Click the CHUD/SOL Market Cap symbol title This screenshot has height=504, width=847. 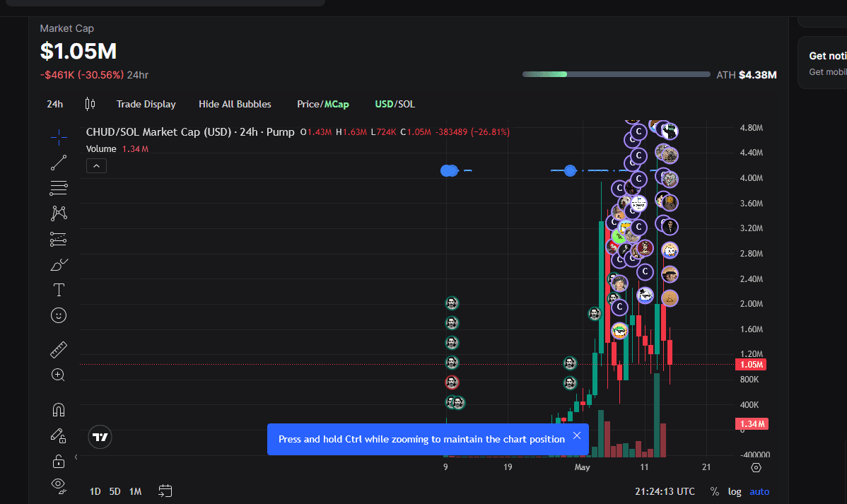(x=190, y=131)
